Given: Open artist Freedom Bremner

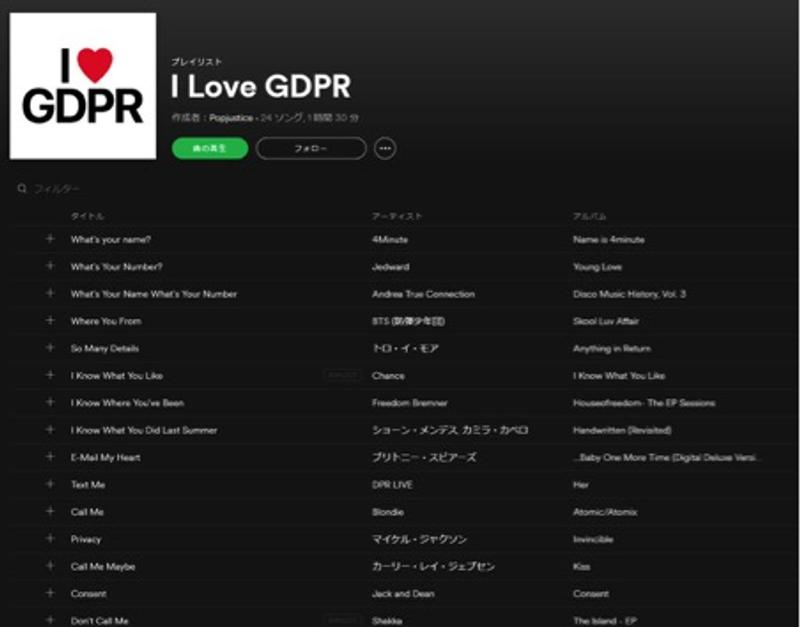Looking at the screenshot, I should [410, 403].
